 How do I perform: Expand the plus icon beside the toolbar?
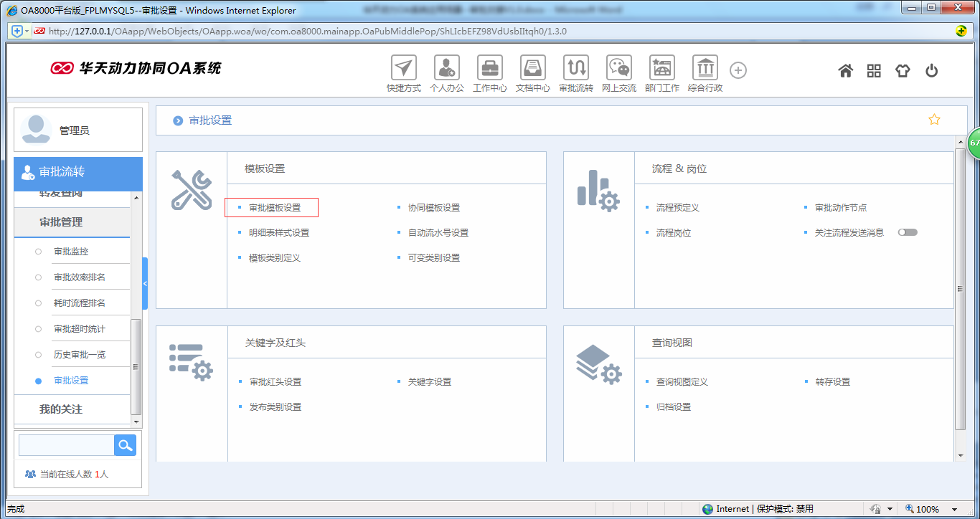(738, 70)
